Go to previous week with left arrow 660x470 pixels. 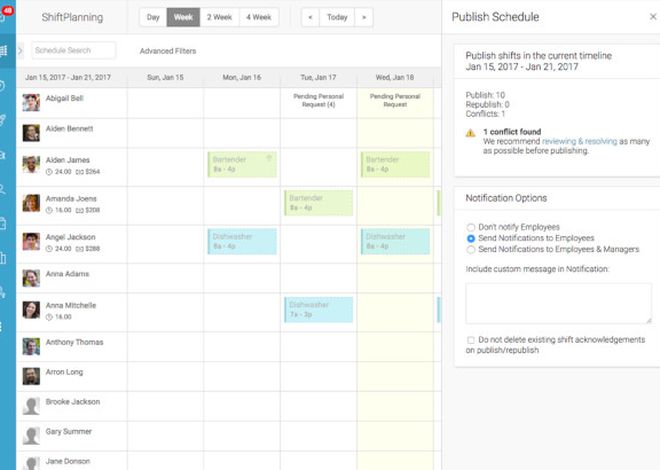[311, 17]
